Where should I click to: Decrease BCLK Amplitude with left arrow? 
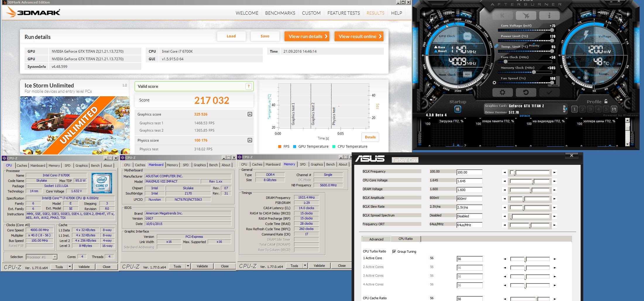click(504, 199)
